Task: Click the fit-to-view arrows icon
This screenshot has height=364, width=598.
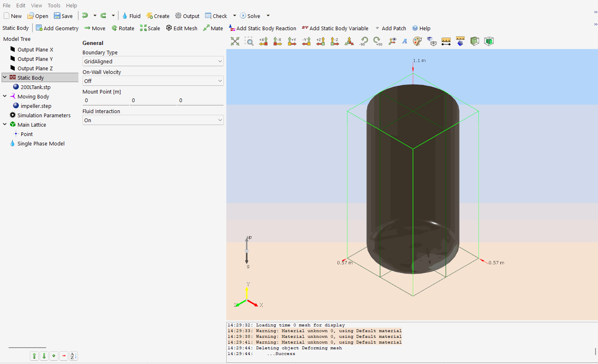Action: pyautogui.click(x=235, y=41)
